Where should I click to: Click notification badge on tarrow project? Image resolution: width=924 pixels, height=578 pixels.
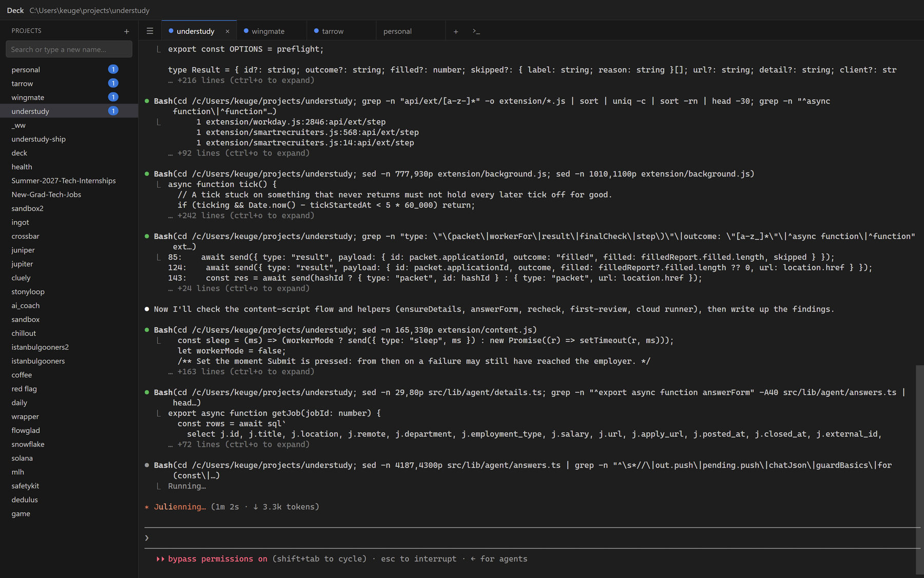click(x=113, y=83)
